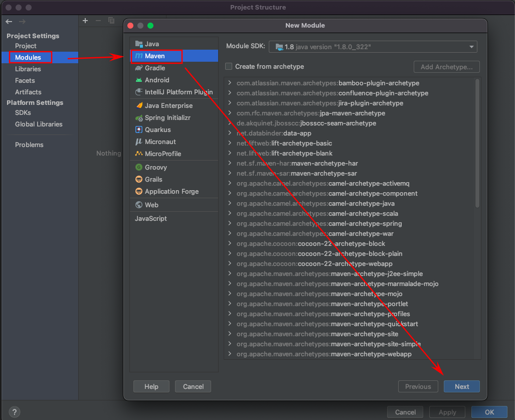Click the back arrow in Project Structure
This screenshot has height=420, width=515.
[9, 22]
